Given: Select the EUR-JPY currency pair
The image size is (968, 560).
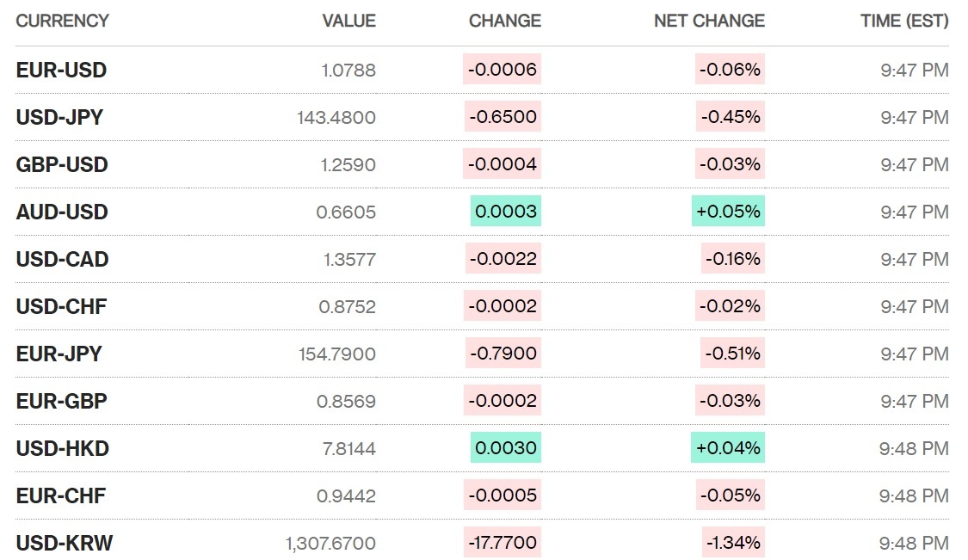Looking at the screenshot, I should pos(59,354).
